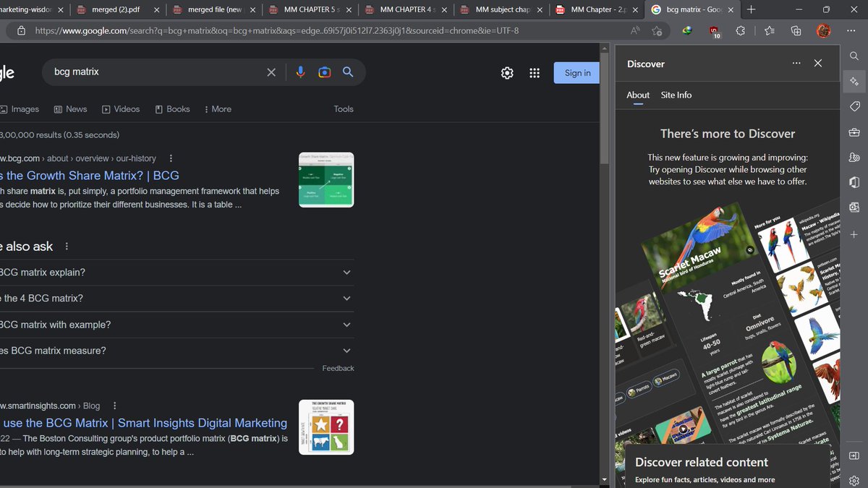The height and width of the screenshot is (488, 868).
Task: Open the Extensions puzzle icon
Action: click(x=741, y=31)
